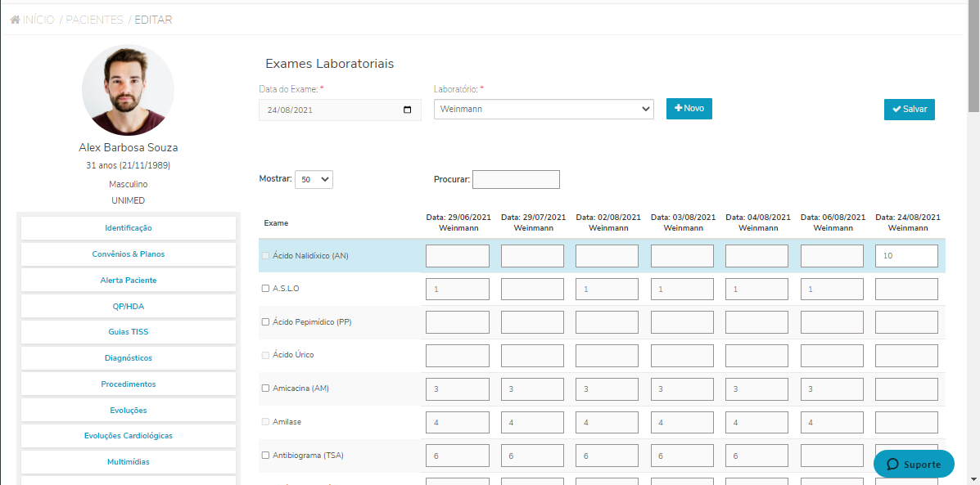Tick the Amilase checkbox
Image resolution: width=980 pixels, height=485 pixels.
pyautogui.click(x=265, y=422)
